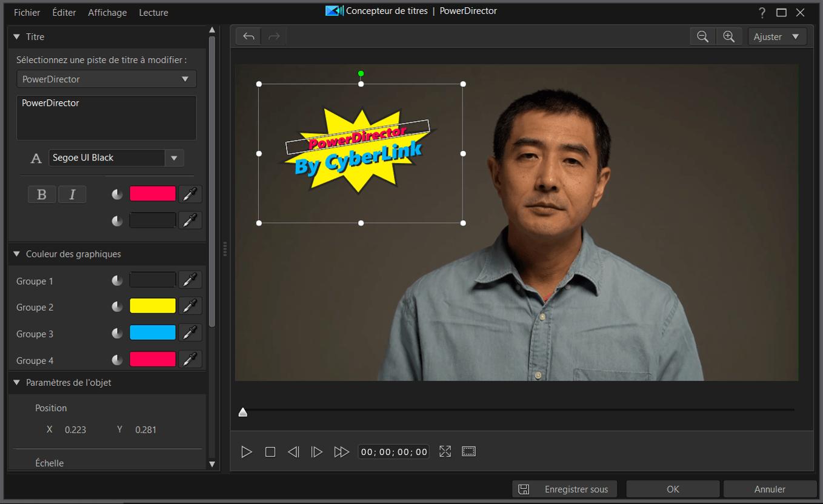Click the Annuler button
Screen dimensions: 823x504
(x=770, y=489)
